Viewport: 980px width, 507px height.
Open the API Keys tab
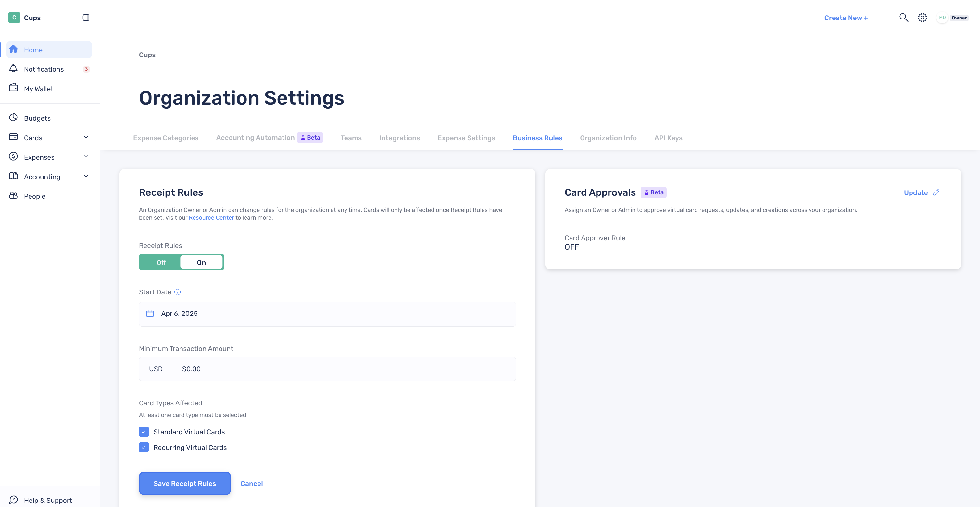[x=668, y=138]
